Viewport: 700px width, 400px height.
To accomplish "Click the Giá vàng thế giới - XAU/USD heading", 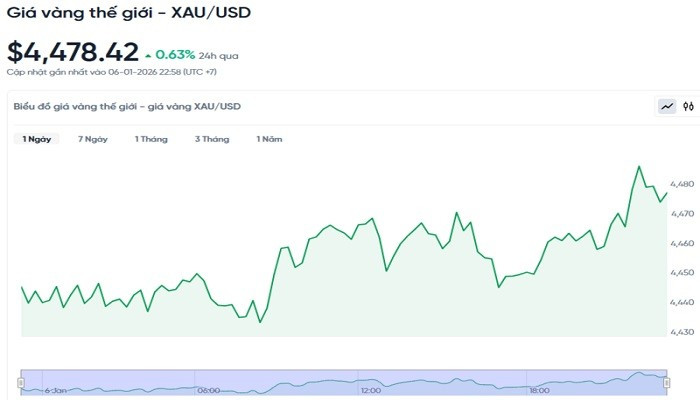I will click(x=129, y=14).
